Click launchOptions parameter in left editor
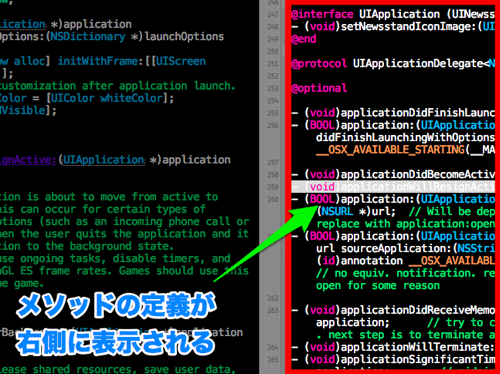This screenshot has width=500, height=374. click(184, 36)
